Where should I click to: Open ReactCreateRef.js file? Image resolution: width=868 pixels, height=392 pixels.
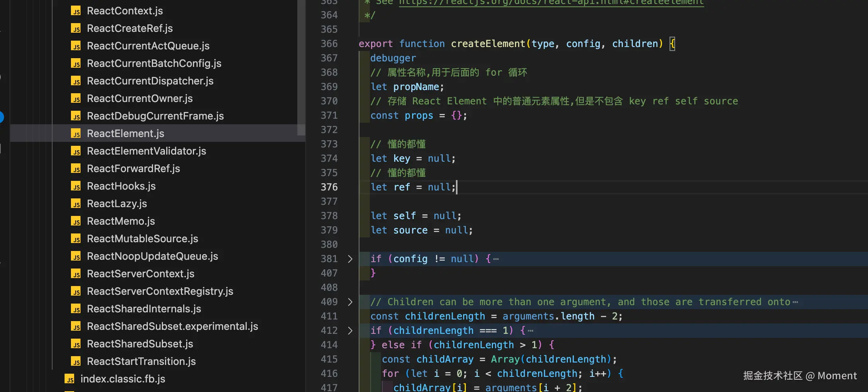click(x=130, y=28)
